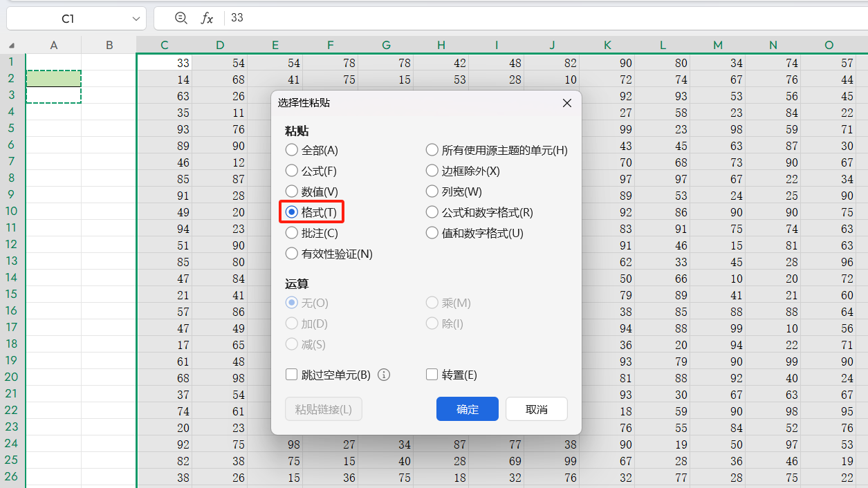
Task: Choose the 公式(F) paste option
Action: pos(292,171)
